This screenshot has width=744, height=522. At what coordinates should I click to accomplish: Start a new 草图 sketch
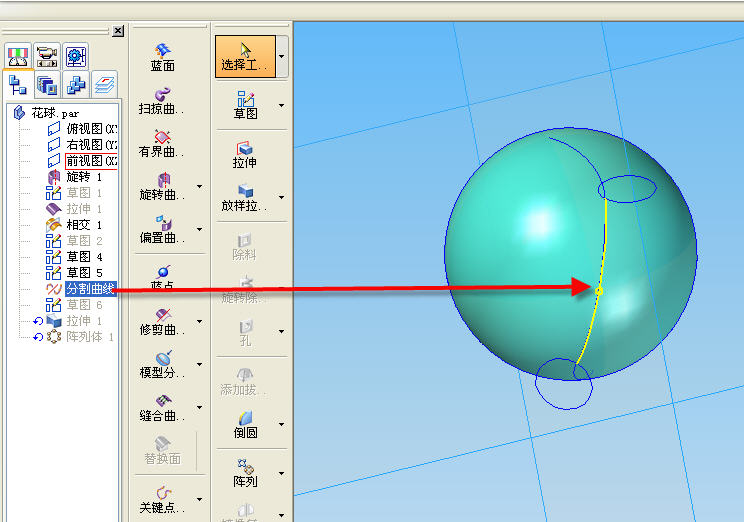[x=245, y=105]
